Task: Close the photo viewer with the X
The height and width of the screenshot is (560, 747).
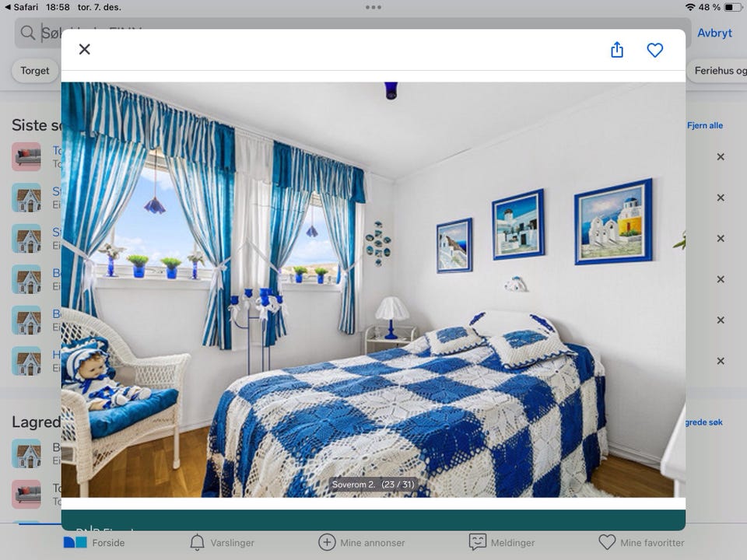Action: click(x=84, y=49)
